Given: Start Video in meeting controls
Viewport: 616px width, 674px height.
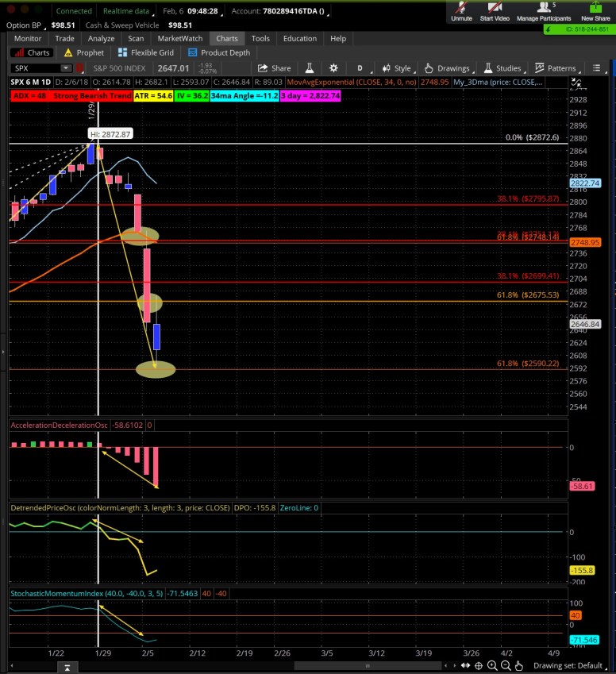Looking at the screenshot, I should pyautogui.click(x=495, y=12).
